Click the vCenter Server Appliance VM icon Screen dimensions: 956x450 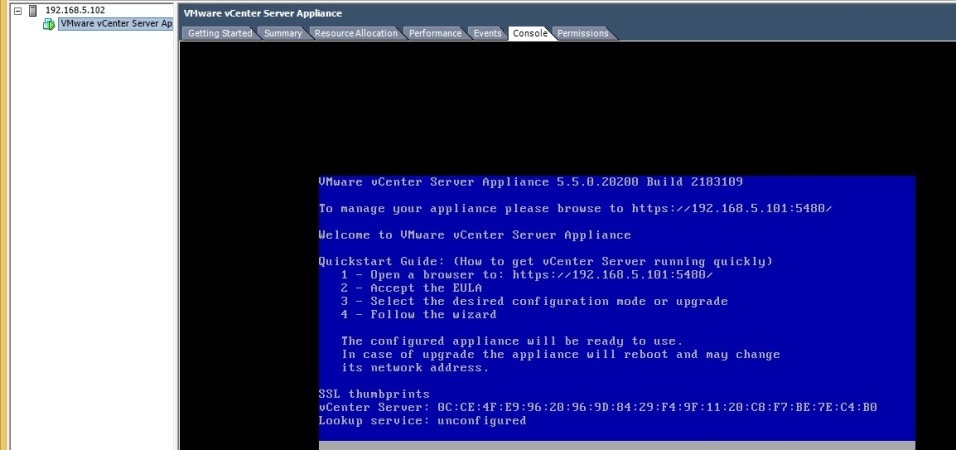[49, 24]
